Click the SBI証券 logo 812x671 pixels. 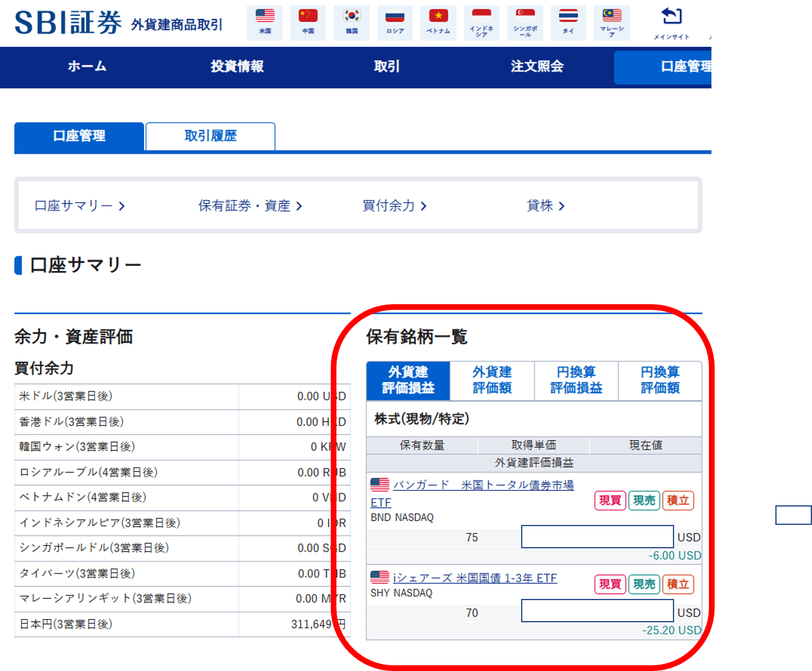pos(68,23)
